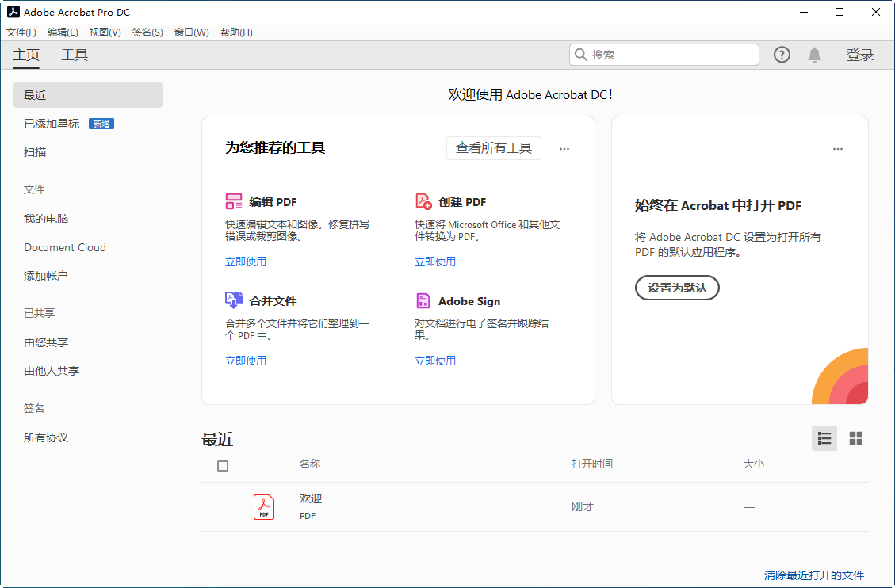This screenshot has width=895, height=588.
Task: Select the 创建 PDF tool icon
Action: [x=423, y=201]
